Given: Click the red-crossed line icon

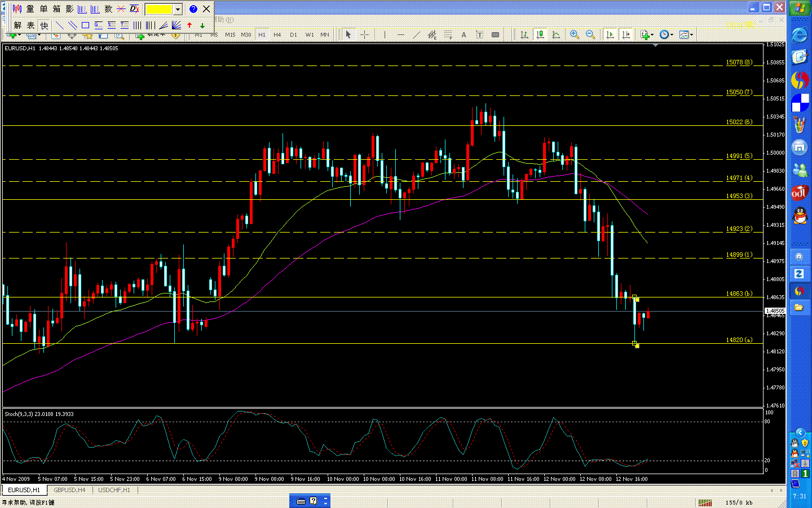Looking at the screenshot, I should 121,9.
